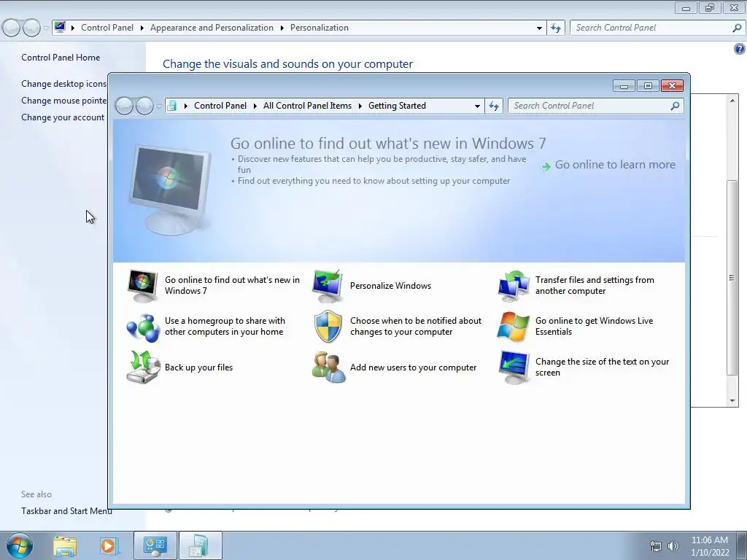Switch to Getting Started taskbar button
The image size is (747, 560).
[200, 545]
